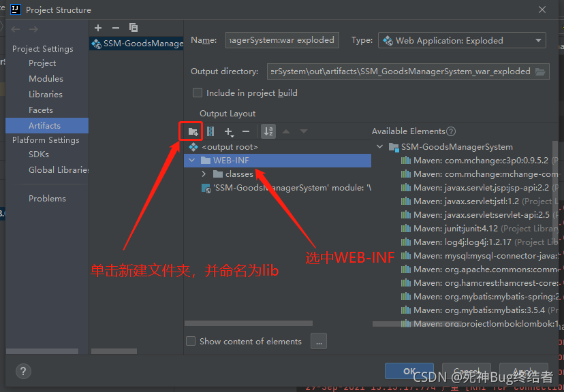The image size is (564, 392).
Task: Create an archive in output layout
Action: click(x=210, y=131)
